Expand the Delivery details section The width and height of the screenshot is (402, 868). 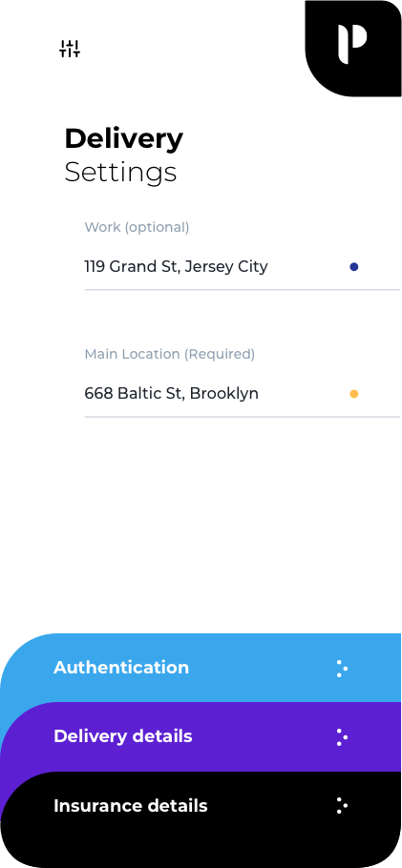[123, 736]
